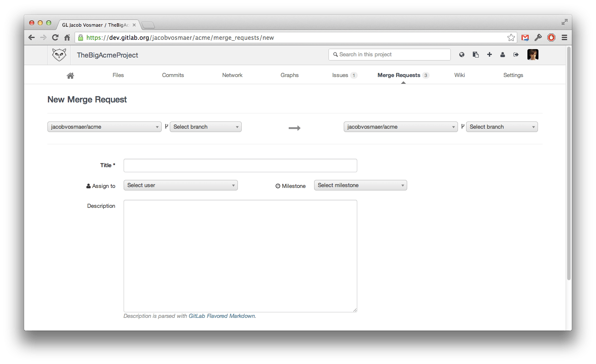
Task: Open the explore globe icon
Action: pos(461,54)
